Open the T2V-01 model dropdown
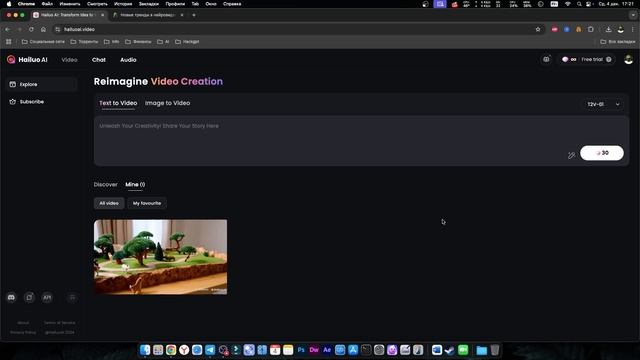This screenshot has height=360, width=640. tap(603, 104)
